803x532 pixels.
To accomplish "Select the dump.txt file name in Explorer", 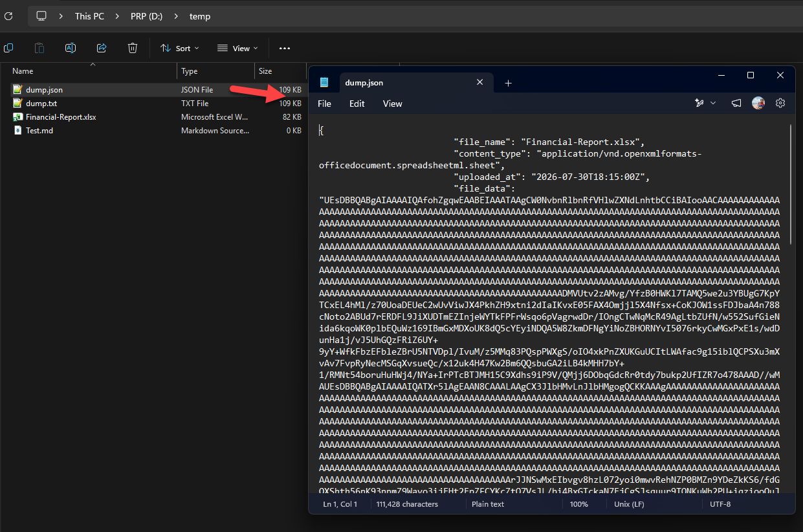I will tap(41, 104).
